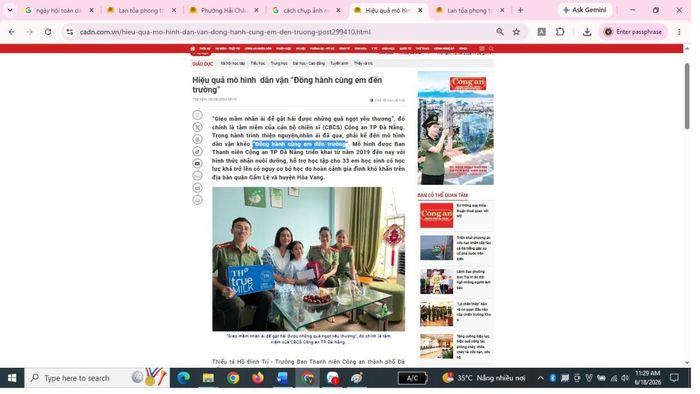Click the topmost share icon beside article
Screen dimensions: 700x394
(197, 115)
